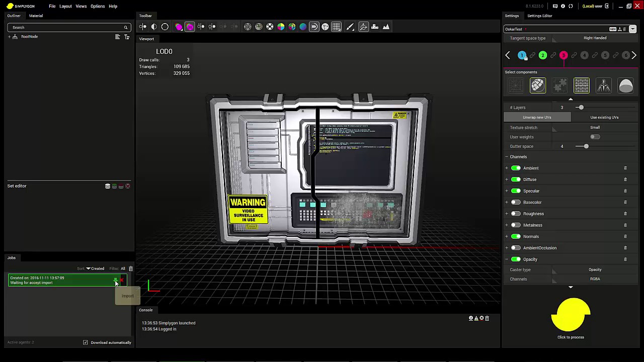The height and width of the screenshot is (362, 644).
Task: Open Caster type Opacity dropdown
Action: [595, 270]
